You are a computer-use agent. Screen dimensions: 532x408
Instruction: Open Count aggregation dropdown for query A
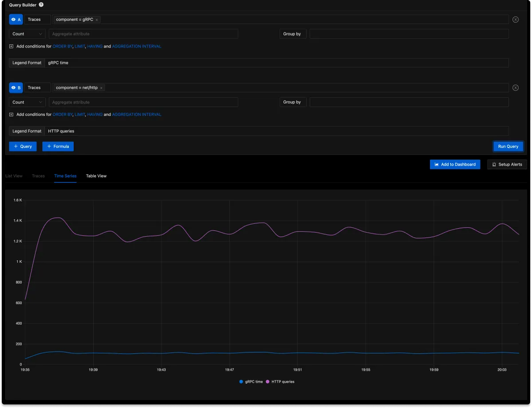pos(27,34)
